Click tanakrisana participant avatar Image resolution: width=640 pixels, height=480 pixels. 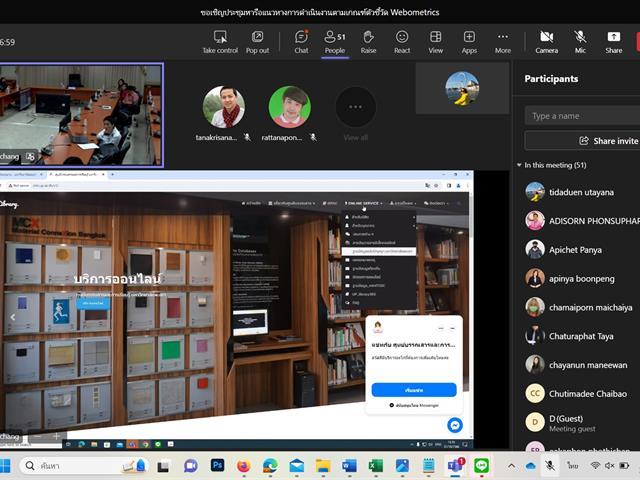coord(224,107)
